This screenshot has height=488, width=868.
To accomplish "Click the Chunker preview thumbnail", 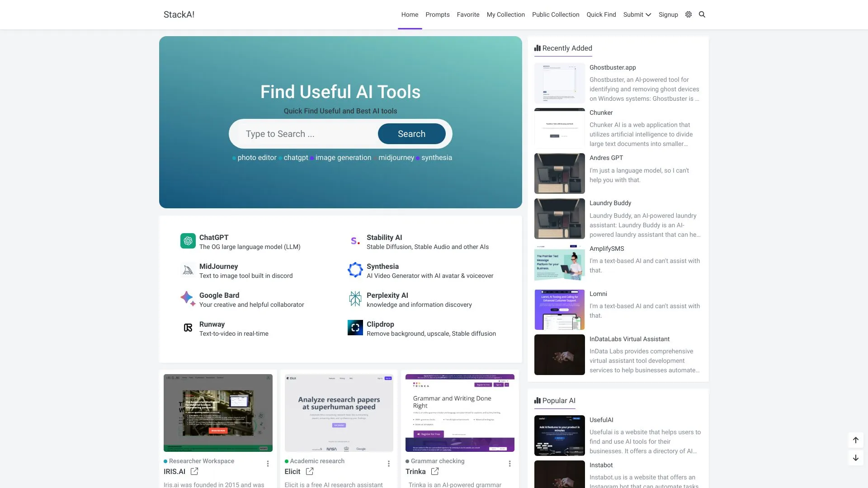I will click(559, 128).
